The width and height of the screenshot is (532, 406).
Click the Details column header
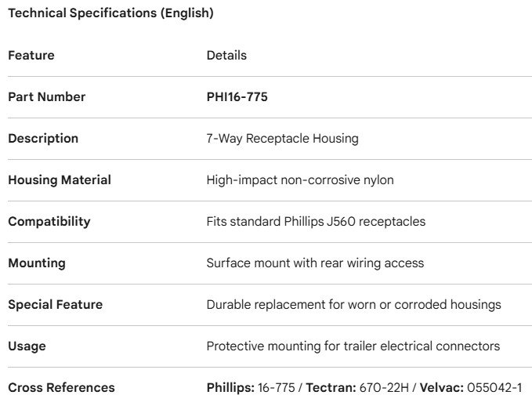click(x=226, y=56)
